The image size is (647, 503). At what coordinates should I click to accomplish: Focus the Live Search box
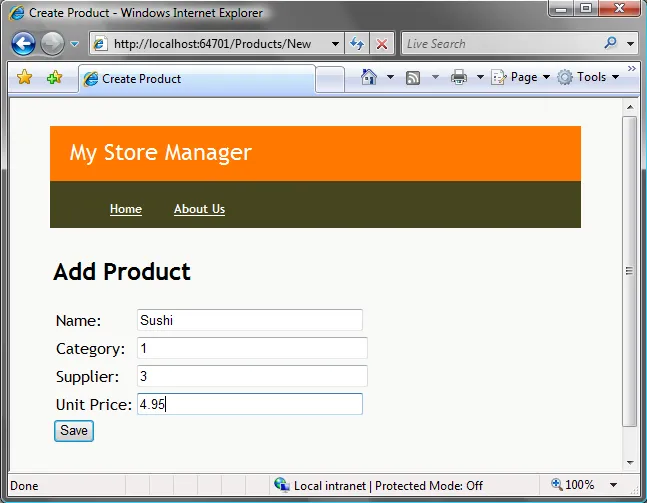coord(498,44)
